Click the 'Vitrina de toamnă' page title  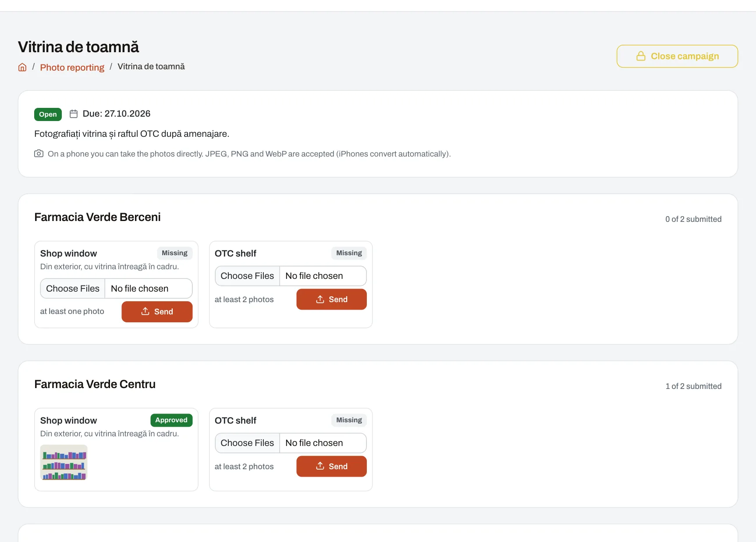(78, 47)
